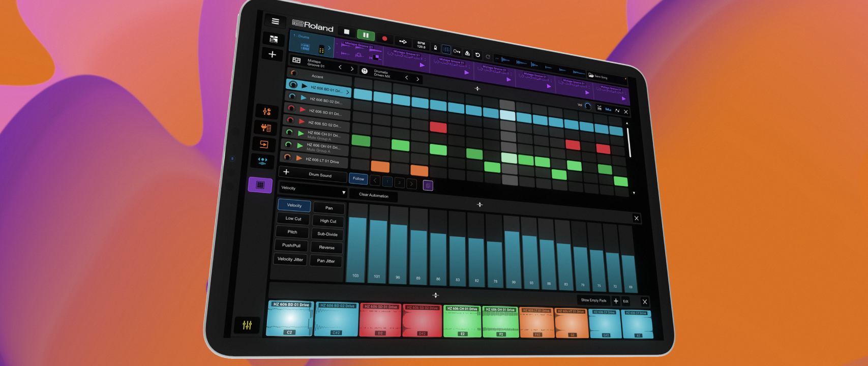
Task: Open the orange effects knobs icon
Action: (x=267, y=111)
